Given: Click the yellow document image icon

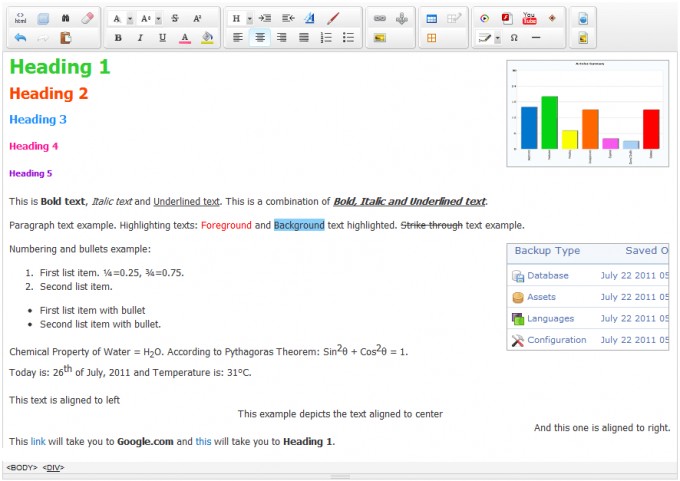Looking at the screenshot, I should pos(583,38).
